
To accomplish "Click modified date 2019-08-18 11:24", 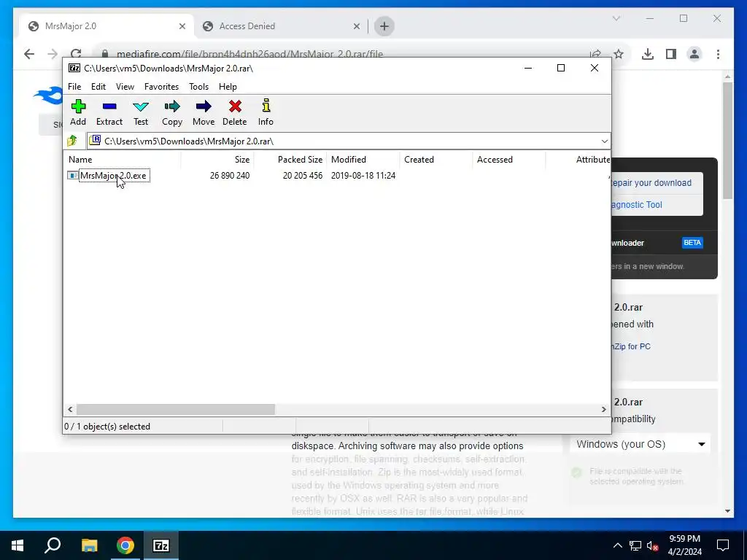I will click(x=363, y=176).
